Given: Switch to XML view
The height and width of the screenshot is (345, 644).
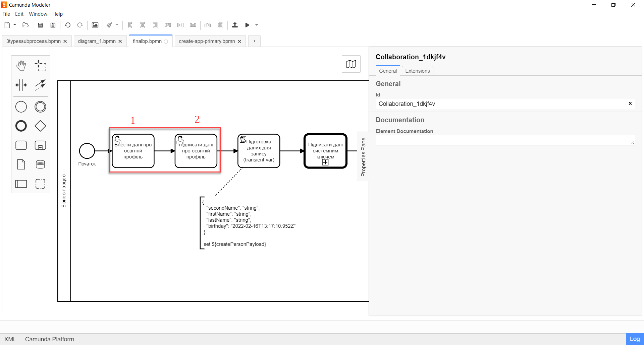Looking at the screenshot, I should click(x=10, y=339).
